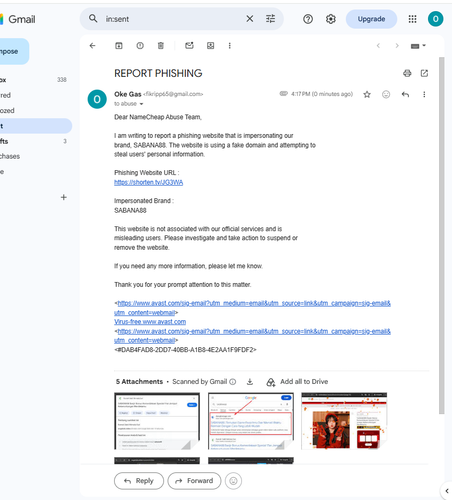Add emoji reaction next to Forward

tap(233, 481)
